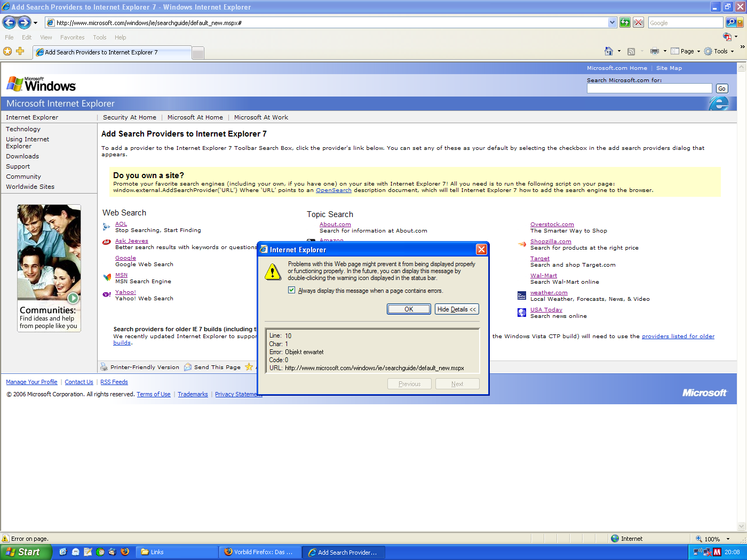Open the Tools menu in the menu bar
The image size is (747, 560).
[x=99, y=37]
